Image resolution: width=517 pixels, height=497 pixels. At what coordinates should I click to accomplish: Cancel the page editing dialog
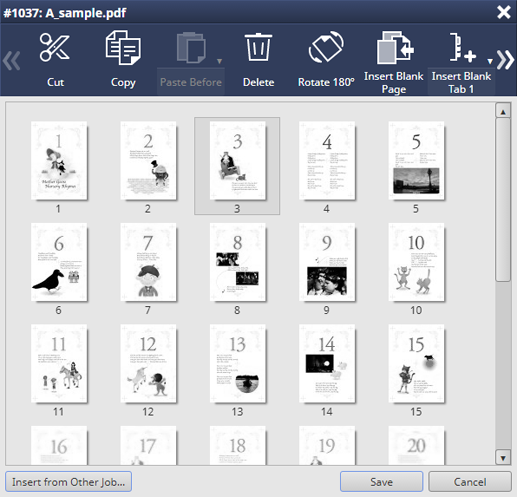click(x=470, y=482)
